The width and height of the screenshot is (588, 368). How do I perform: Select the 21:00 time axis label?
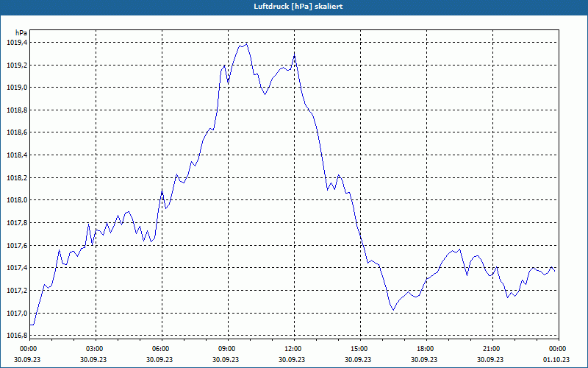click(x=492, y=349)
